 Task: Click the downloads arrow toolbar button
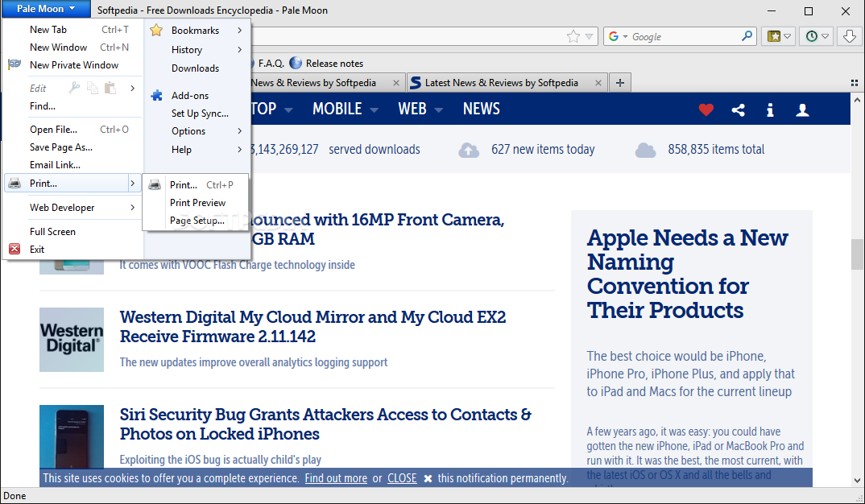click(x=850, y=36)
